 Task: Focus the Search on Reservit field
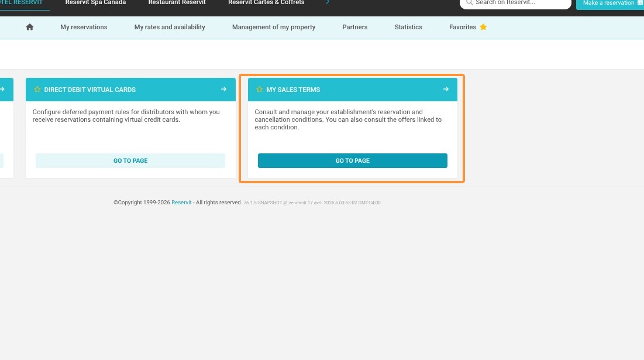515,3
